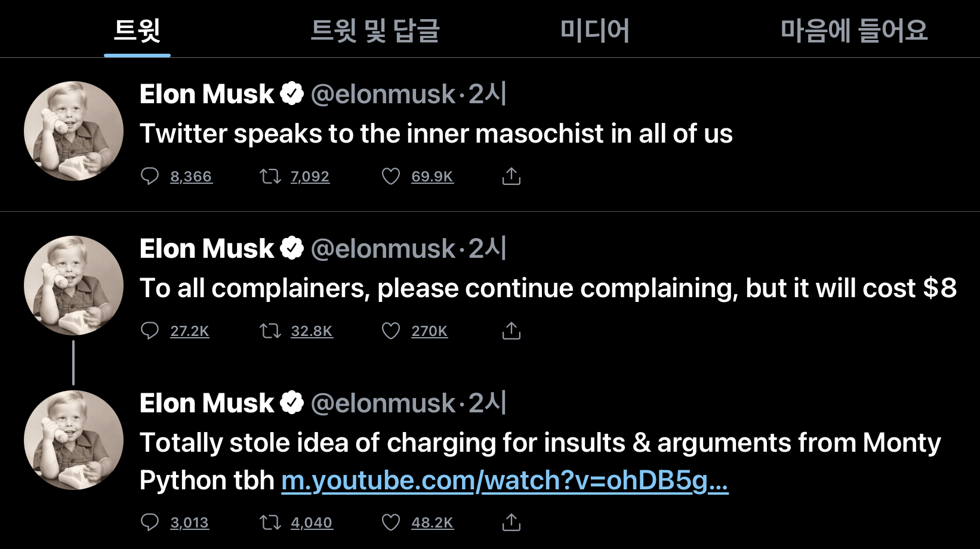Reply to the masochist tweet
The height and width of the screenshot is (549, 980).
click(149, 176)
